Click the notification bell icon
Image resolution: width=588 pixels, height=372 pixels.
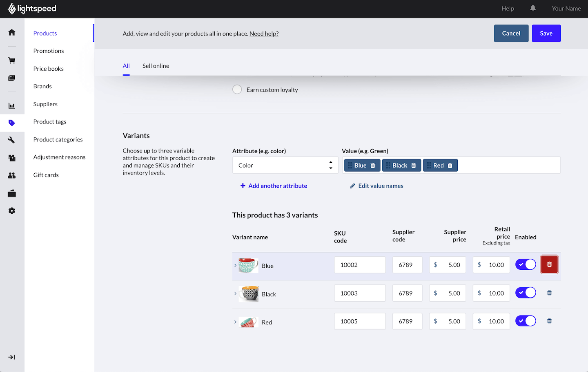tap(533, 8)
